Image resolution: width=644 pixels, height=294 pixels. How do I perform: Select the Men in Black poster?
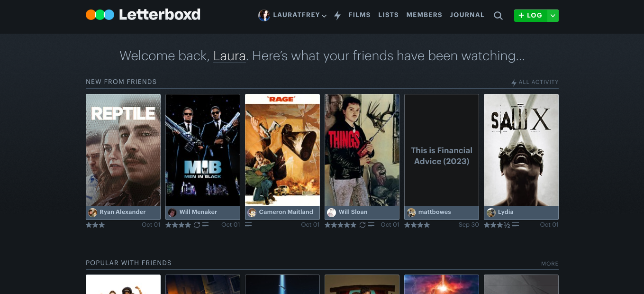203,150
